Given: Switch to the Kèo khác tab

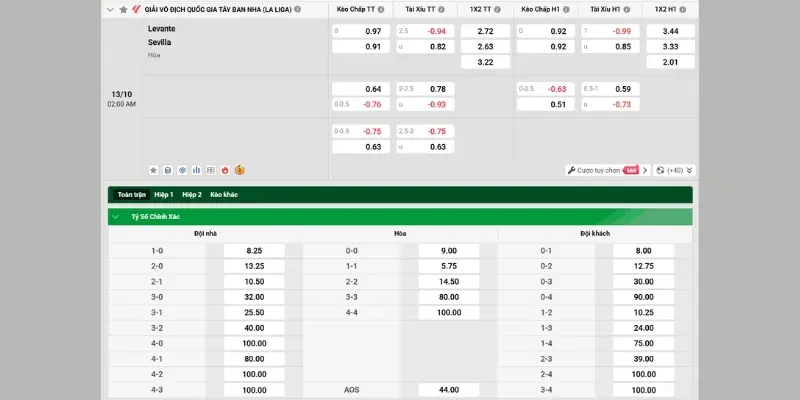Looking at the screenshot, I should pyautogui.click(x=224, y=195).
